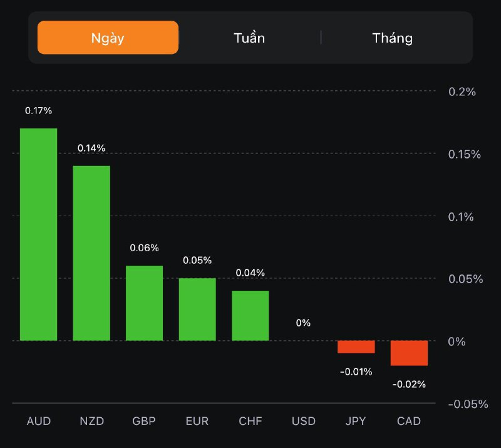501x448 pixels.
Task: Click the CAD currency label
Action: point(409,421)
